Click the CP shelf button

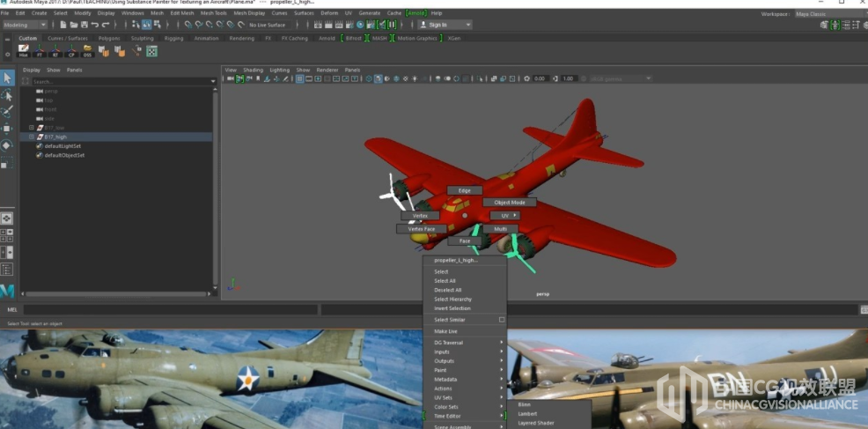click(x=71, y=51)
